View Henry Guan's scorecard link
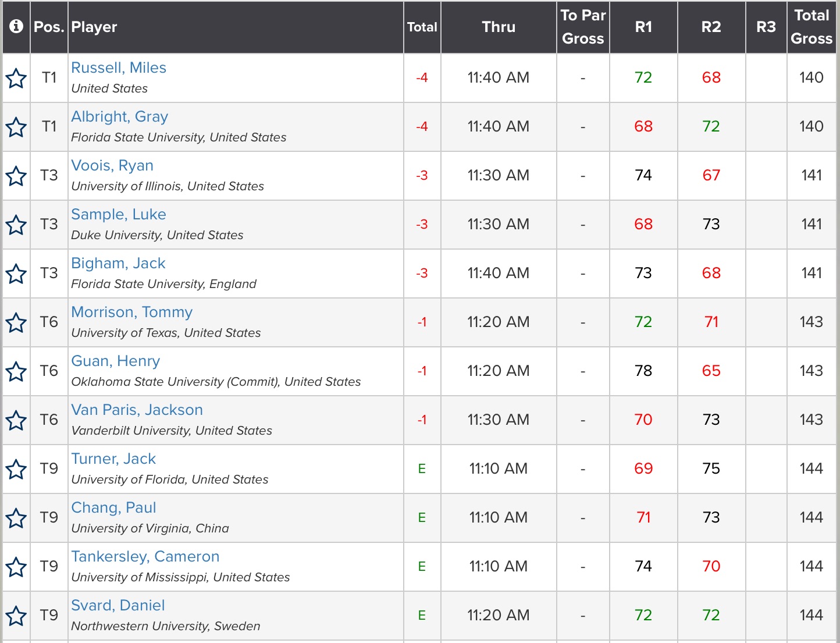Screen dimensions: 840x643 click(115, 361)
